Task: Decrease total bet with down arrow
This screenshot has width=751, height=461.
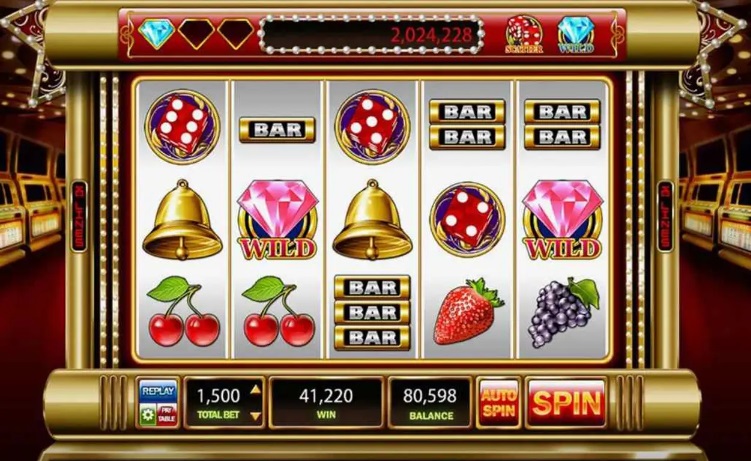Action: click(x=256, y=416)
